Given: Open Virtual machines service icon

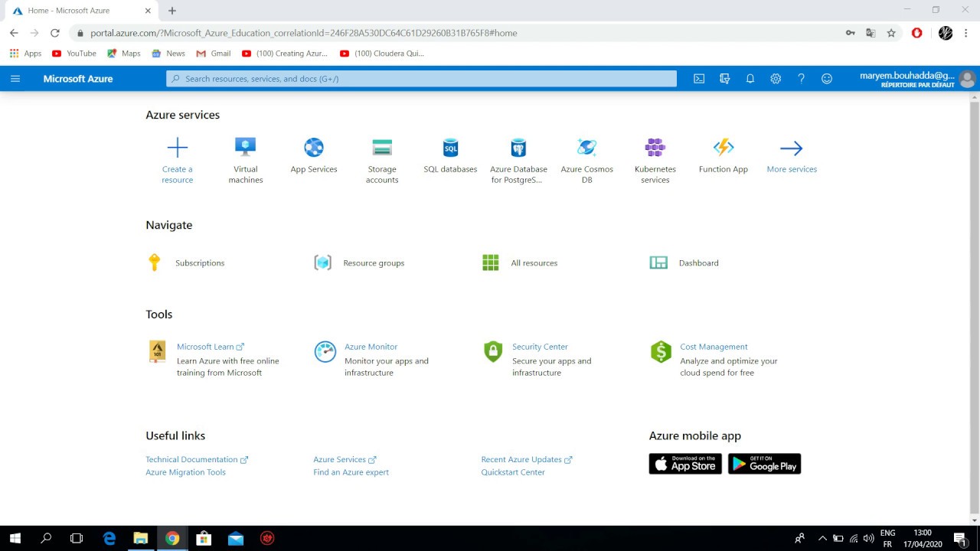Looking at the screenshot, I should (245, 148).
